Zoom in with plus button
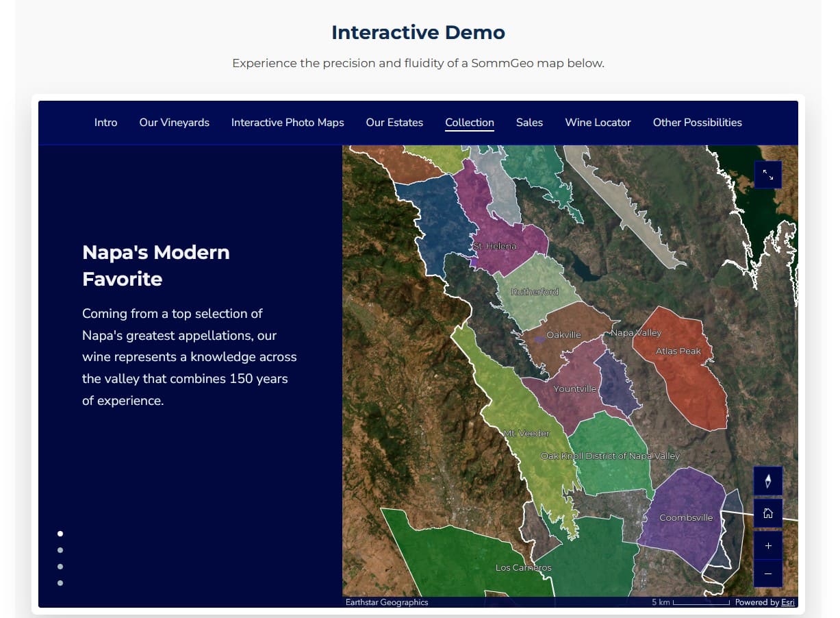The image size is (840, 618). (767, 546)
